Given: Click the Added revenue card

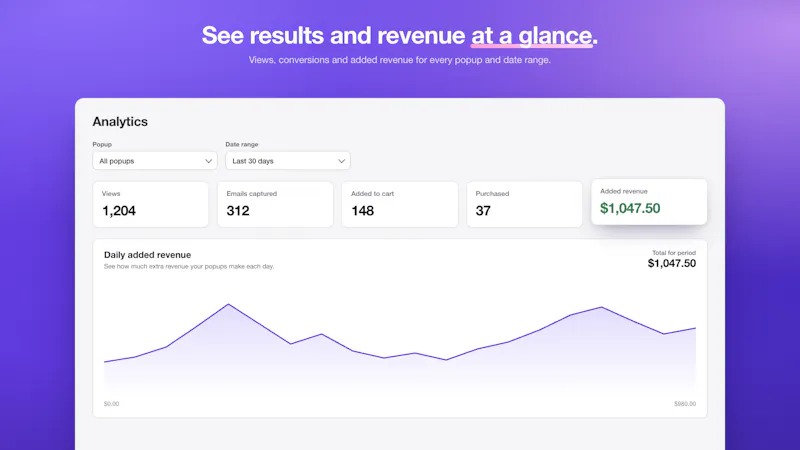Looking at the screenshot, I should pos(649,202).
